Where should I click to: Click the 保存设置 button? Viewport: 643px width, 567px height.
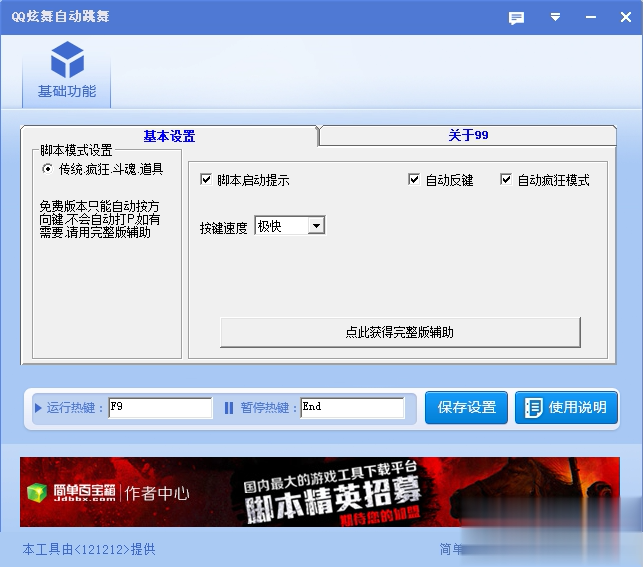click(x=466, y=407)
